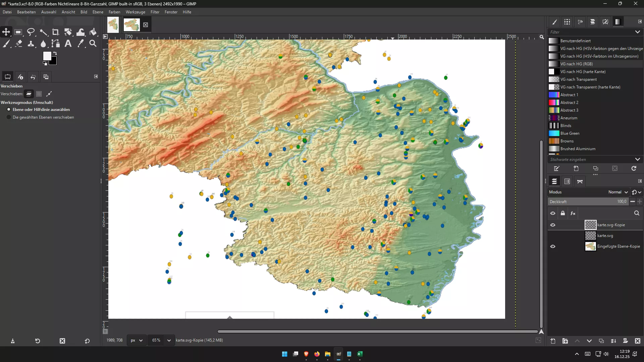
Task: Select the Zoom magnifier tool
Action: click(x=93, y=44)
